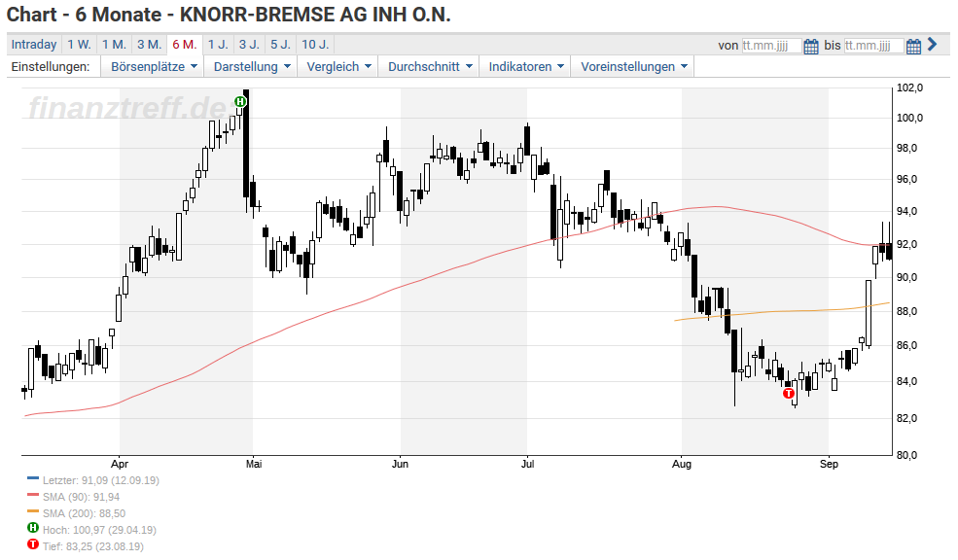Expand the Indikatoren dropdown
The height and width of the screenshot is (560, 958).
point(525,66)
